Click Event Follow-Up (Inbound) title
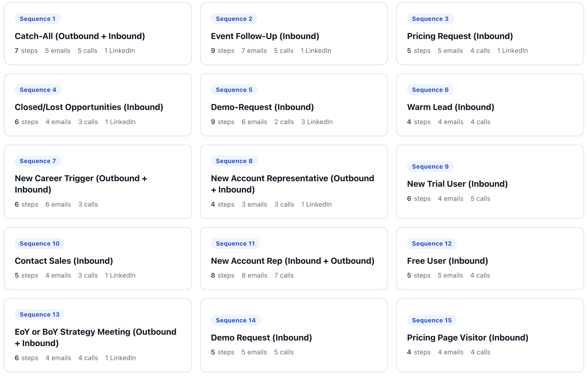 coord(265,36)
